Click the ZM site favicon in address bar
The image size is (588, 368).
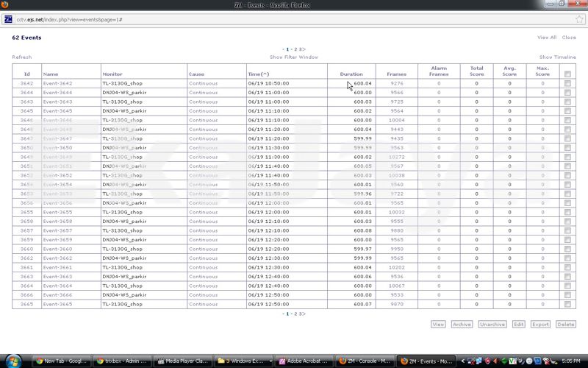pos(9,19)
